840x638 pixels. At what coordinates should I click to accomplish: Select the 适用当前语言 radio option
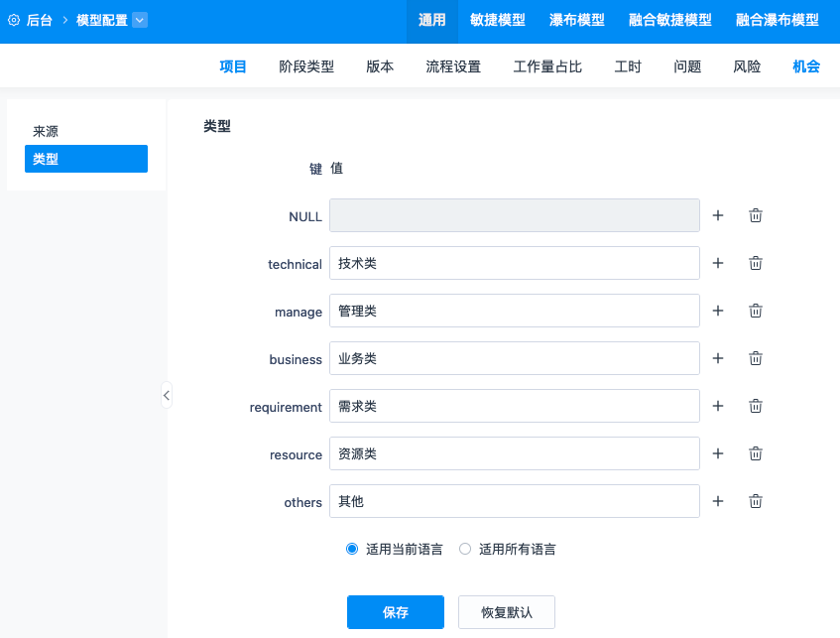pos(352,549)
